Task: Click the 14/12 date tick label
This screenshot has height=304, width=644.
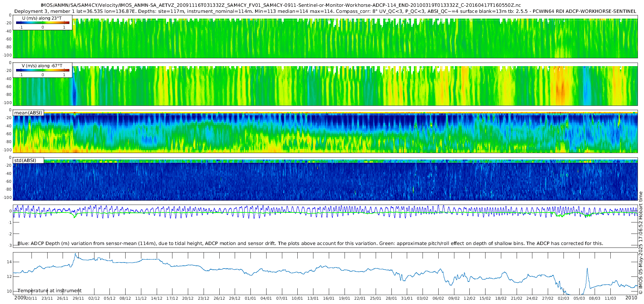Action: pos(156,298)
